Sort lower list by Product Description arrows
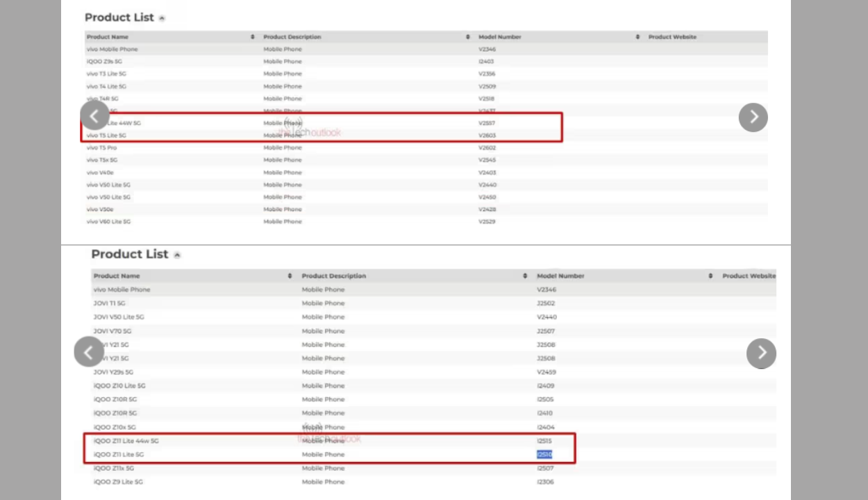868x500 pixels. tap(525, 276)
